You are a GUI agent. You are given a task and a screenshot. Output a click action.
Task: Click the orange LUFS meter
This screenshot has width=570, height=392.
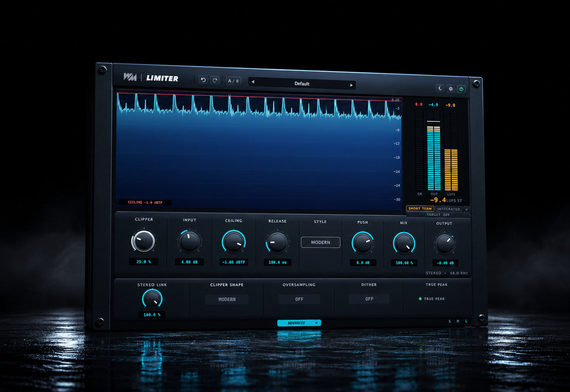click(451, 150)
